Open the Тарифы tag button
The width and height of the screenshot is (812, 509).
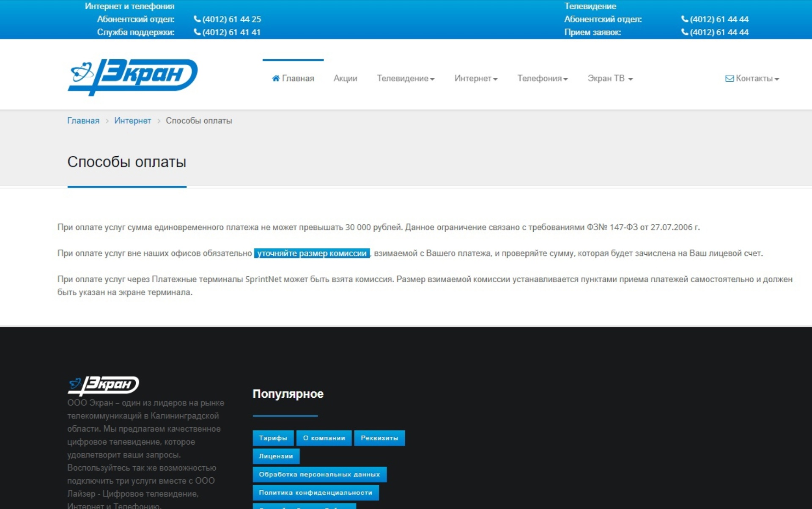273,438
